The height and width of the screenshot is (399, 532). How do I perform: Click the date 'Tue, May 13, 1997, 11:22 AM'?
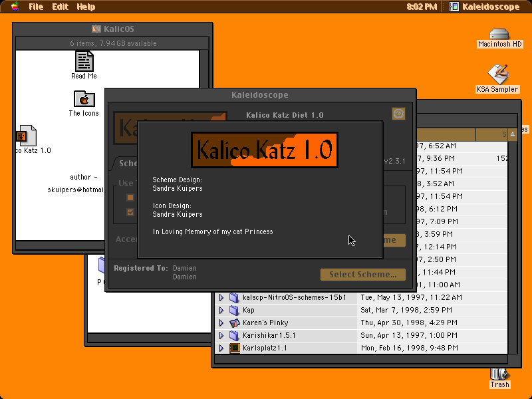tap(411, 297)
